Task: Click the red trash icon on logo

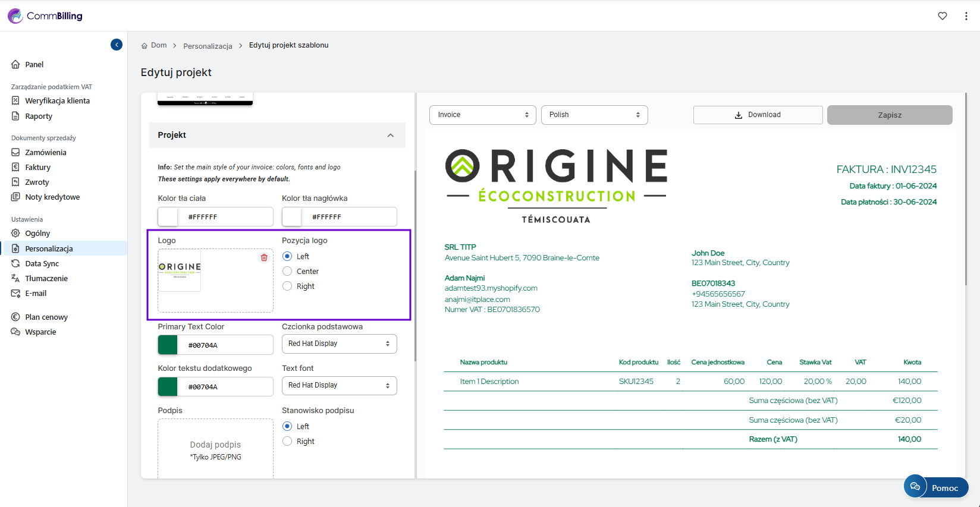Action: pyautogui.click(x=264, y=257)
